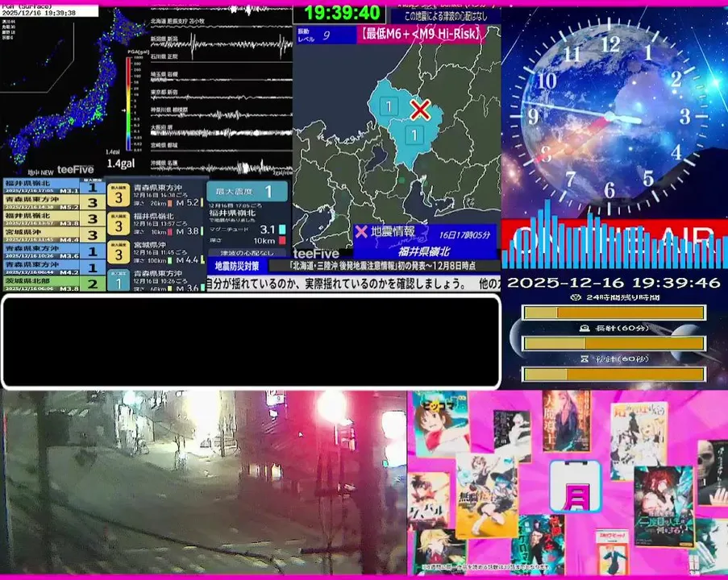This screenshot has width=728, height=580.
Task: Click the 北海道・三陸沖 後発地震注意情報 headline
Action: (382, 266)
